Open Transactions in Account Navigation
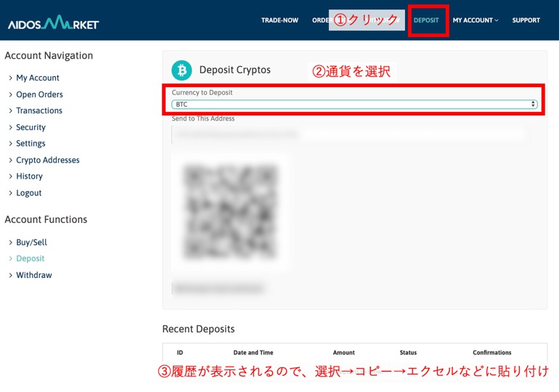 pos(39,110)
